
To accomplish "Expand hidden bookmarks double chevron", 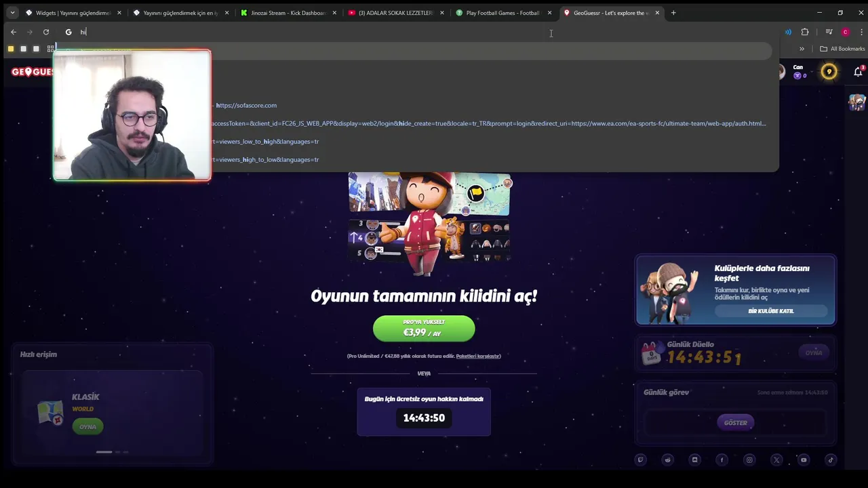I will point(802,49).
